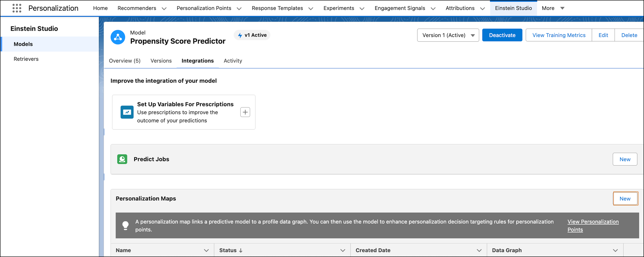Image resolution: width=644 pixels, height=257 pixels.
Task: Click the Set Up Variables For Prescriptions heading
Action: [x=185, y=104]
